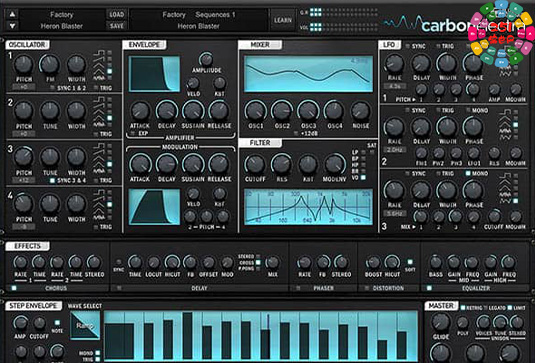
Task: Adjust the step envelope AMP knob
Action: pyautogui.click(x=20, y=323)
